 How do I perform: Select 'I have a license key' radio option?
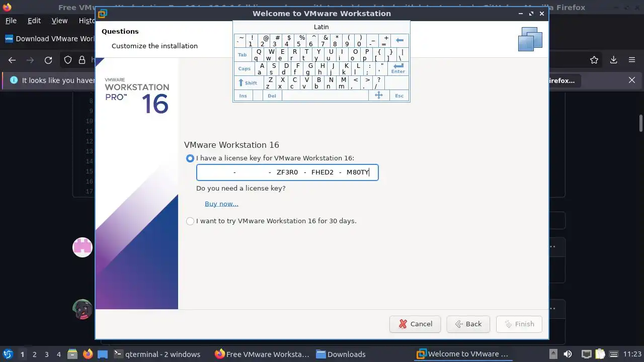tap(190, 158)
